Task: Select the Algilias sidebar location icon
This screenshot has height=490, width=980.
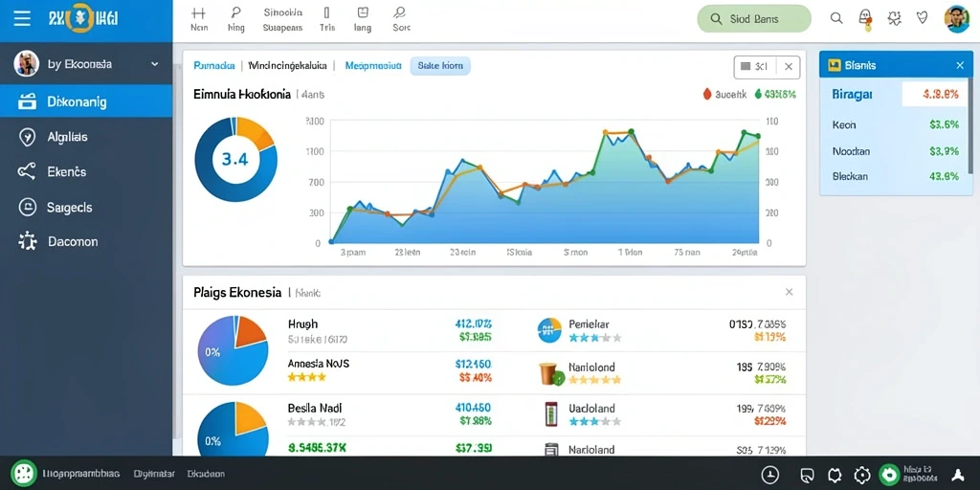Action: (x=27, y=137)
